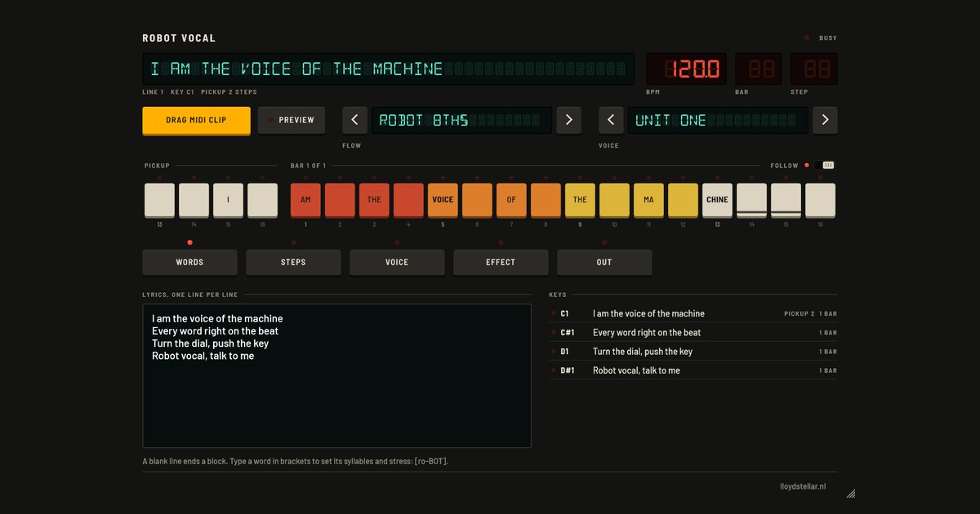The width and height of the screenshot is (980, 514).
Task: Select the cream step pad labeled CHINE
Action: [x=717, y=200]
